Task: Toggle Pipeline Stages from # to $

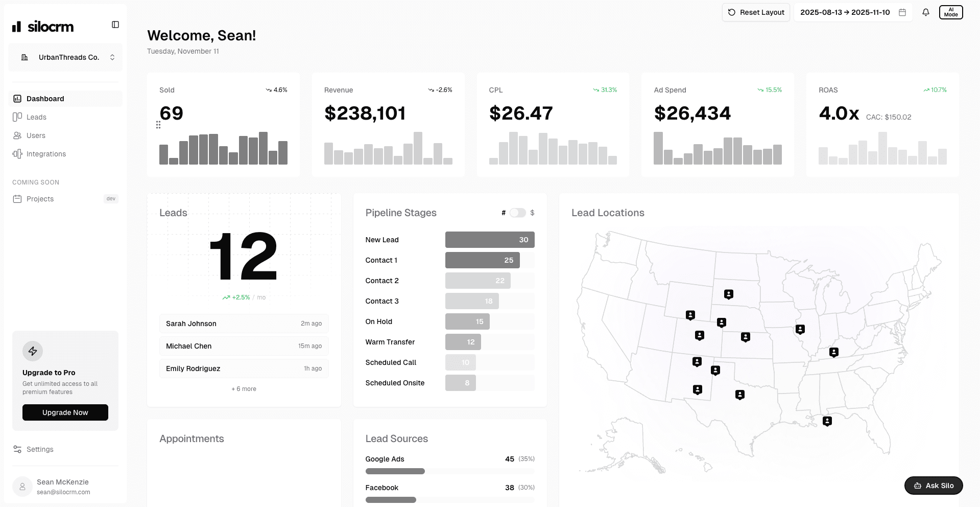Action: [519, 213]
